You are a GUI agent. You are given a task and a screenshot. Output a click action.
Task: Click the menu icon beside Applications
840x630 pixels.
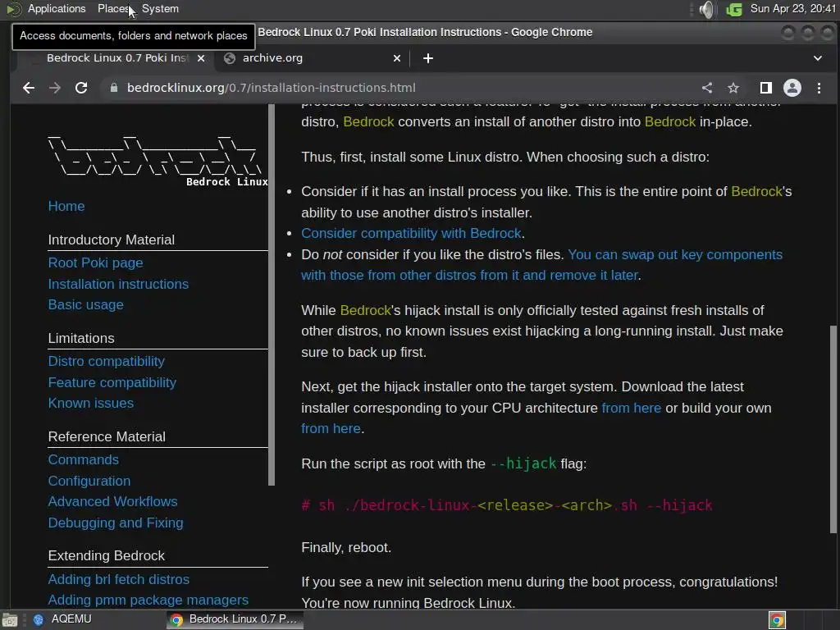[13, 9]
